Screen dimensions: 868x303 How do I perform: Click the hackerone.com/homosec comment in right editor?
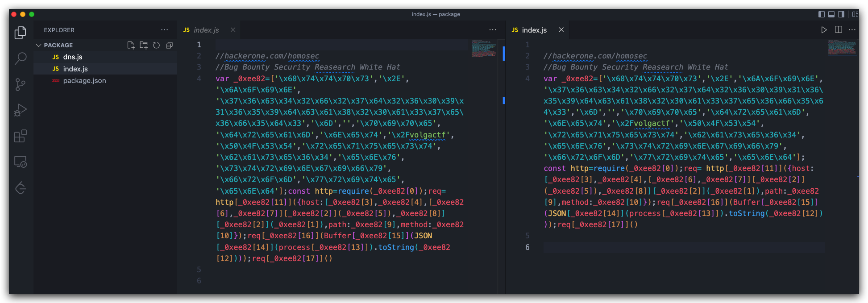(x=595, y=56)
